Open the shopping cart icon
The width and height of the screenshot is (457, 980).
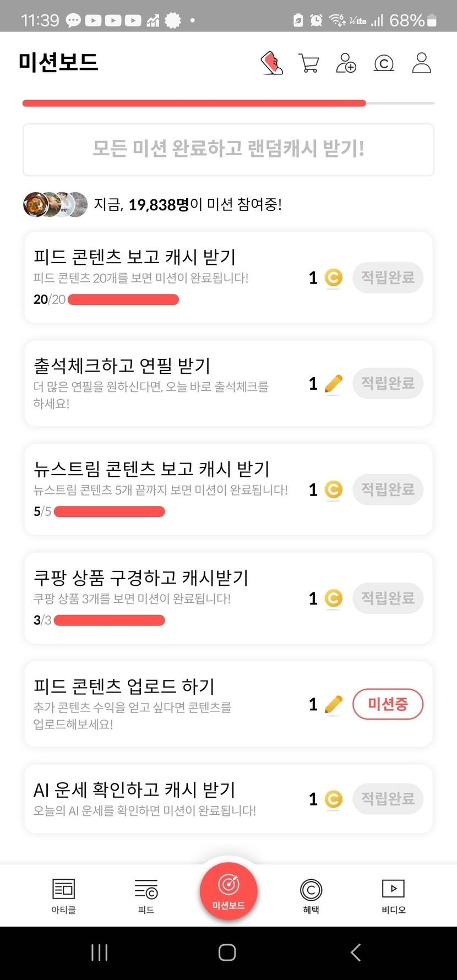(x=308, y=63)
